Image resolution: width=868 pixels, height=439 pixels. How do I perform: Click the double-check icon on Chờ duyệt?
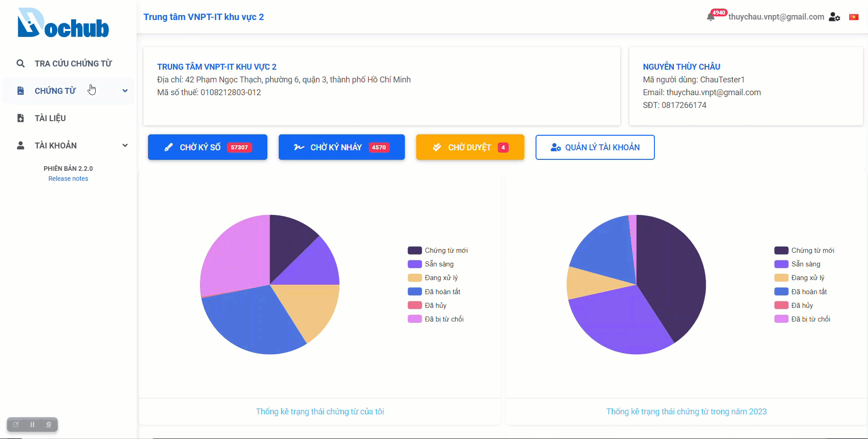[x=437, y=147]
